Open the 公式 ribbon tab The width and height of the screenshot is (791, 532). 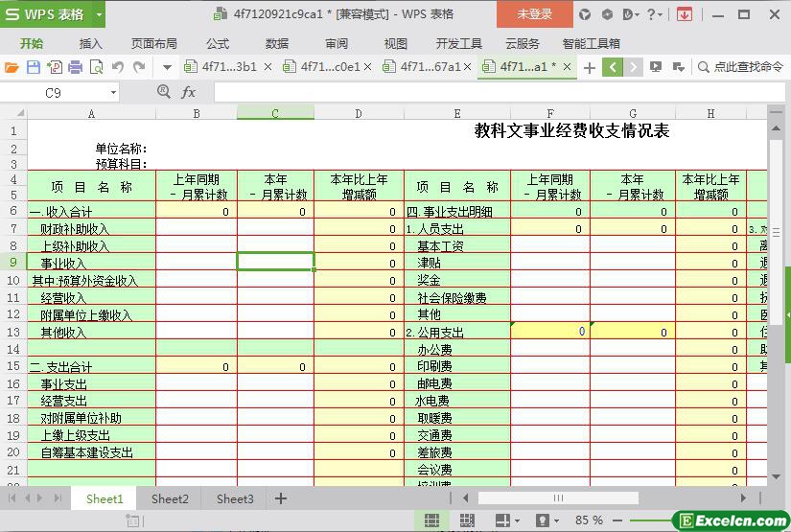point(218,43)
